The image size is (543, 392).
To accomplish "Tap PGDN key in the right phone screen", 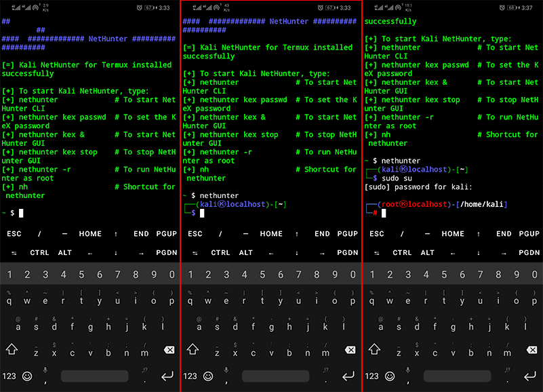I will (529, 253).
